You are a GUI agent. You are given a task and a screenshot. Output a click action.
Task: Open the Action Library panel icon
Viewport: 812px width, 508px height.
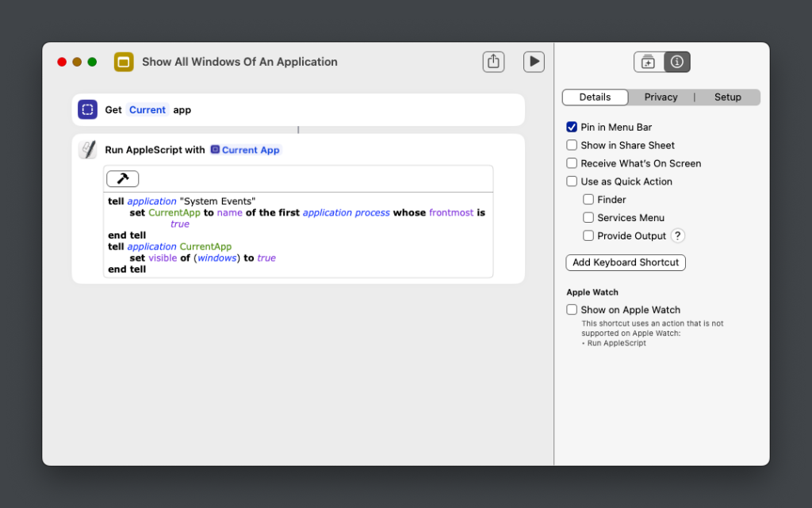[648, 62]
